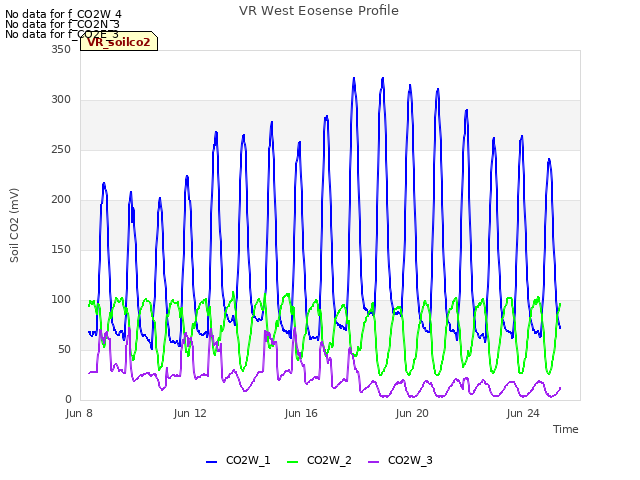Click the 350 y-axis tick label

[x=61, y=49]
